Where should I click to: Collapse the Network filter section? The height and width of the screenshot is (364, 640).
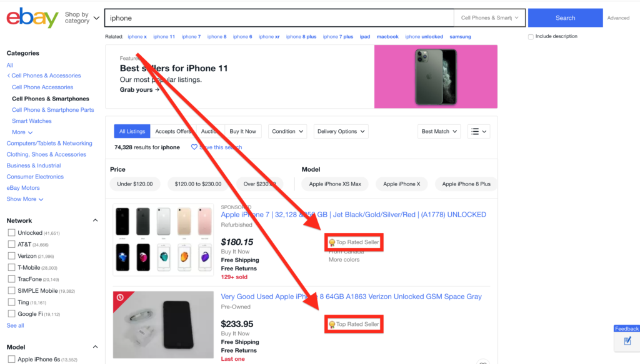point(95,220)
